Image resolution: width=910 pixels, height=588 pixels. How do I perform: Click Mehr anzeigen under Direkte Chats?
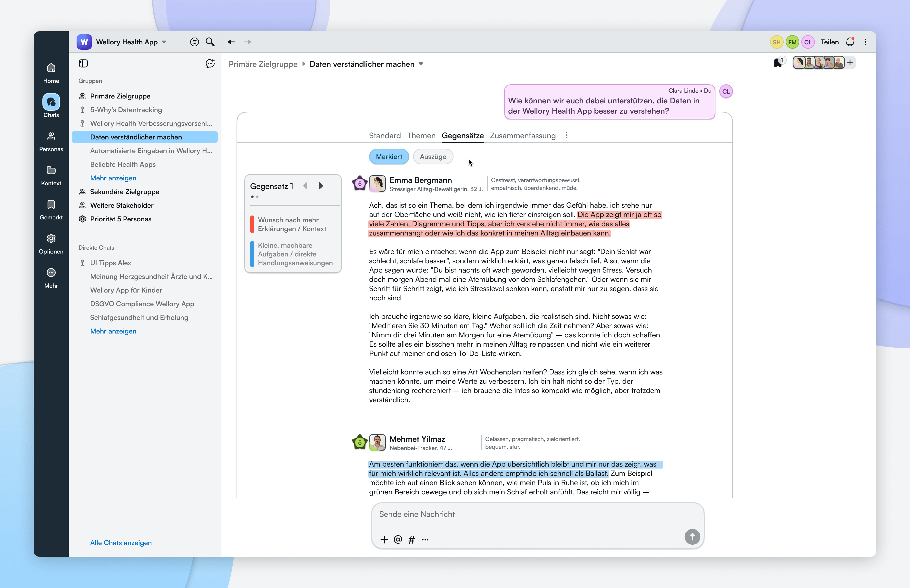pyautogui.click(x=113, y=331)
